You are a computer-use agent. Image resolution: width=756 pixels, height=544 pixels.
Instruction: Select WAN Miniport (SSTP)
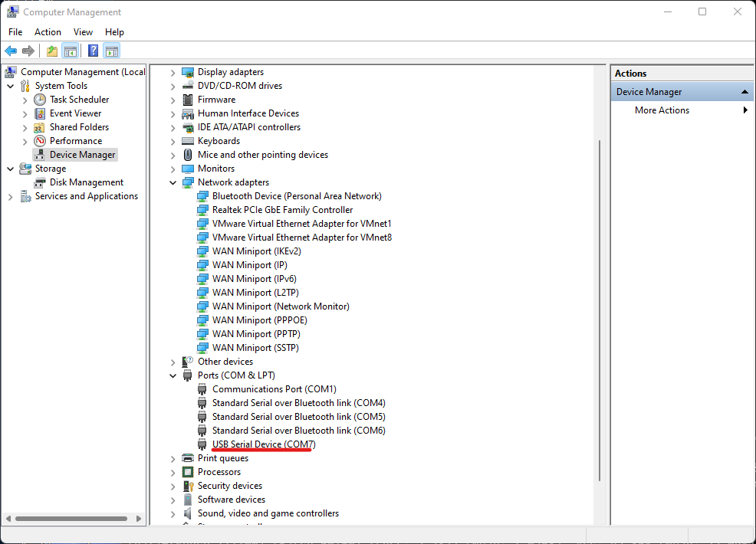pos(255,348)
